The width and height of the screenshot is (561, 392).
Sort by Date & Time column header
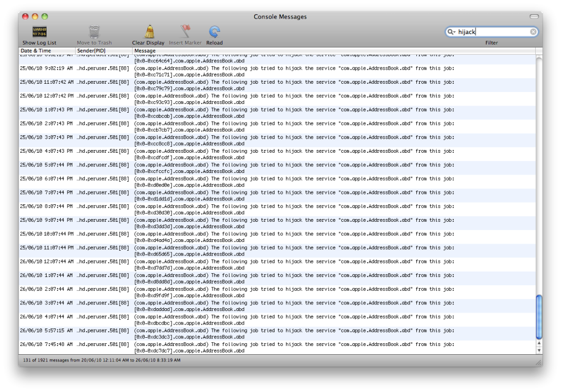[47, 51]
